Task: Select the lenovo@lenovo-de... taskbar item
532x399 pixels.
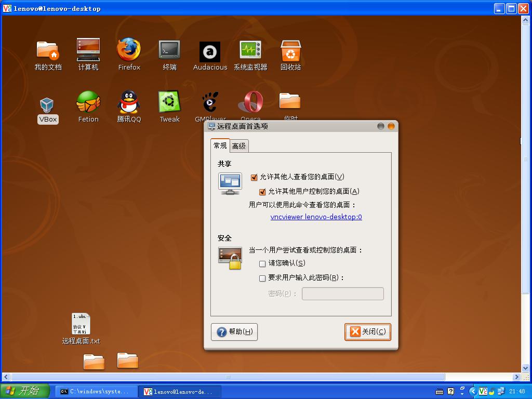Action: [180, 392]
